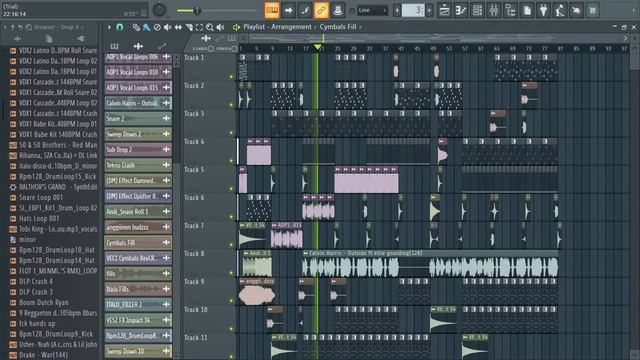Select the Mute tool in playlist toolbar
Image resolution: width=640 pixels, height=360 pixels.
pos(167,27)
